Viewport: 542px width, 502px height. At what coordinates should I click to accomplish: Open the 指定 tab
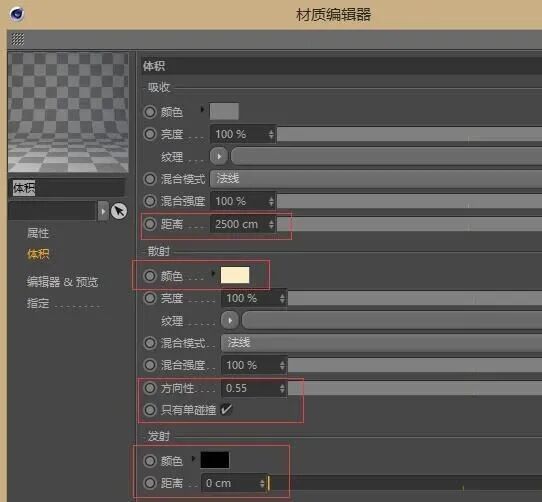click(38, 304)
